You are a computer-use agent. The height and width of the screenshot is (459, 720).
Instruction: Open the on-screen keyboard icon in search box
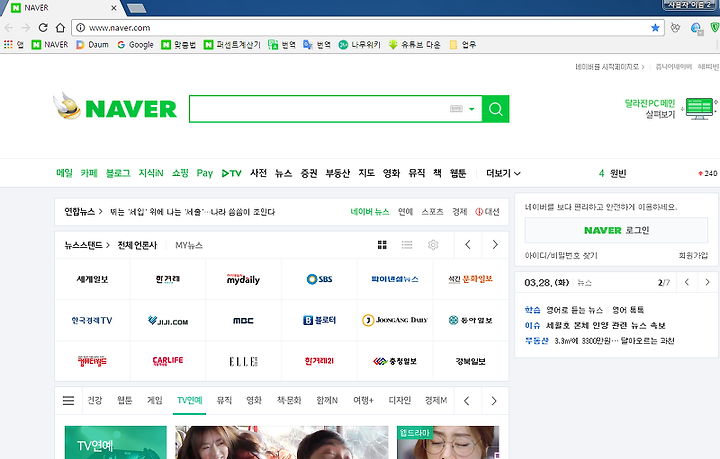456,109
